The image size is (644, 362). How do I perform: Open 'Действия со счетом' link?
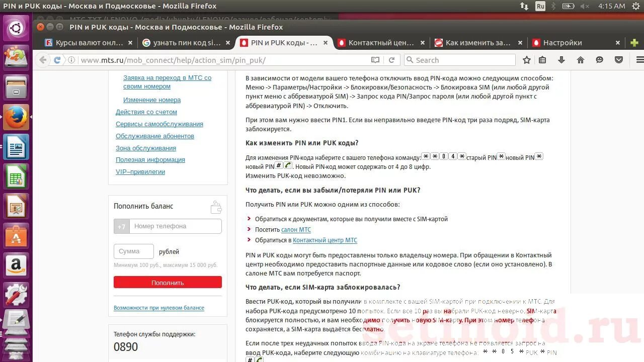point(146,112)
